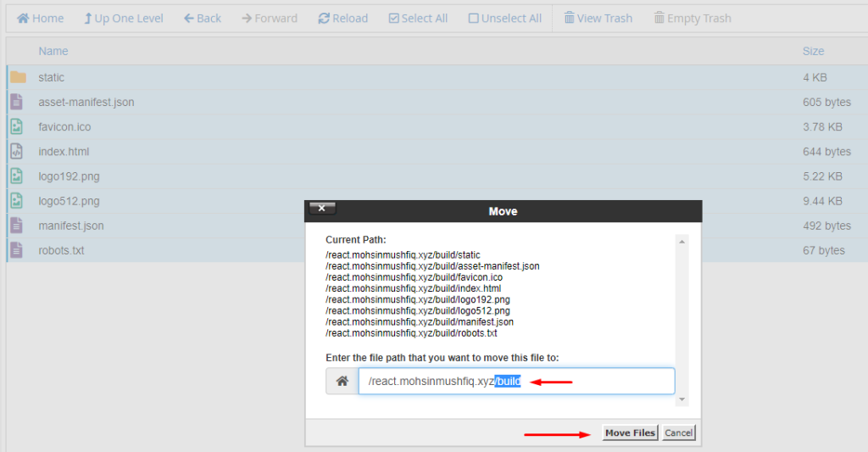Select the static folder icon

pyautogui.click(x=19, y=77)
